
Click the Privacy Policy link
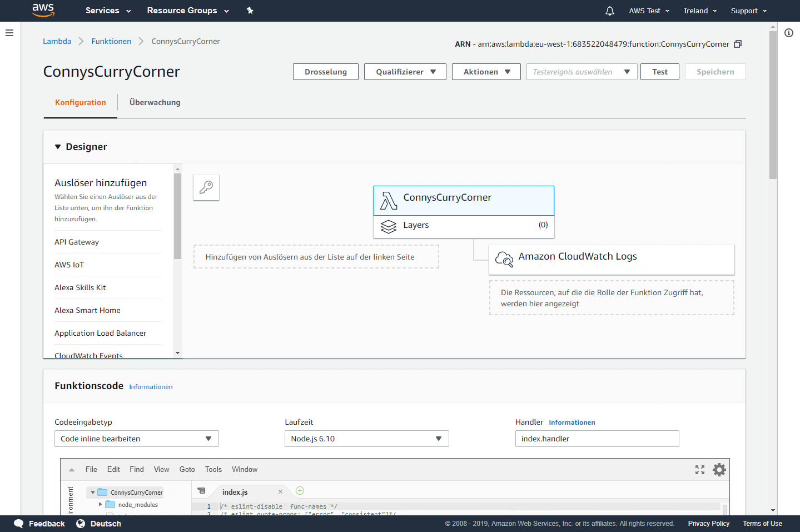click(x=709, y=524)
